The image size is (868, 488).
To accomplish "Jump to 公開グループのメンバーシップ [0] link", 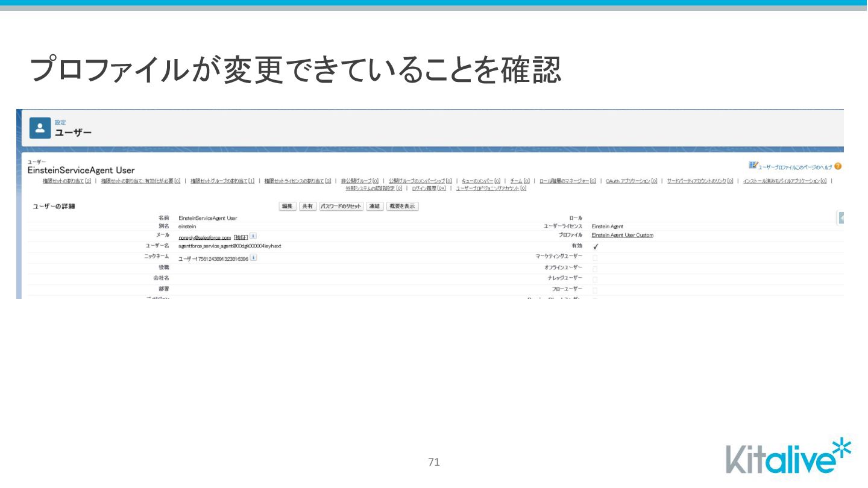I will tap(420, 181).
